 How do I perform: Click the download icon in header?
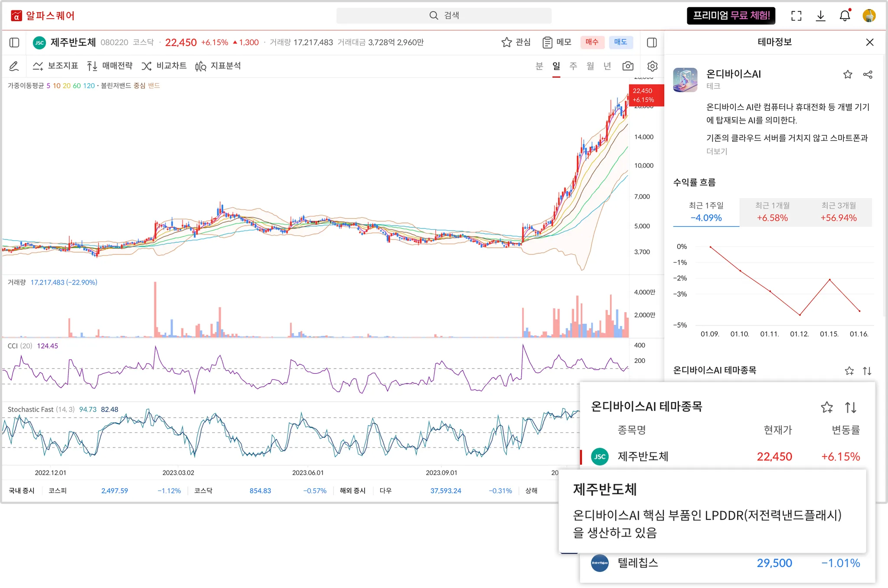(820, 16)
